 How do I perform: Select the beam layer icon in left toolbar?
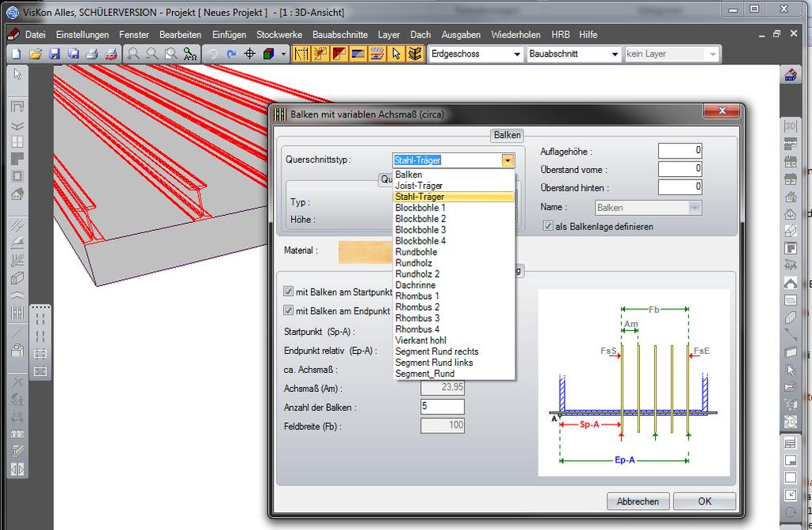[x=17, y=313]
